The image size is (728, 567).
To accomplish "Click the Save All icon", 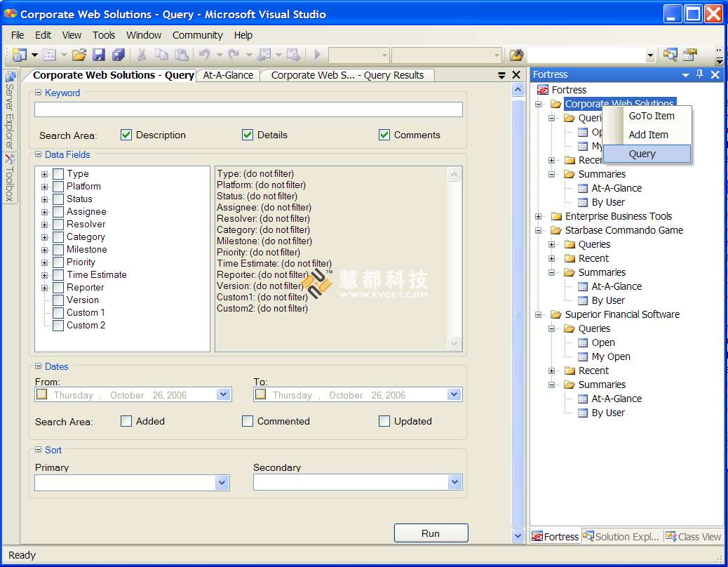I will coord(119,55).
